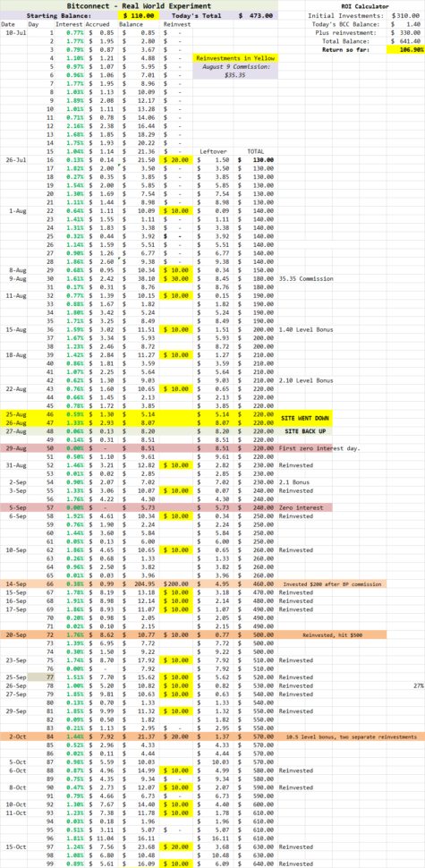Click the $641.40 total balance value

click(x=406, y=41)
